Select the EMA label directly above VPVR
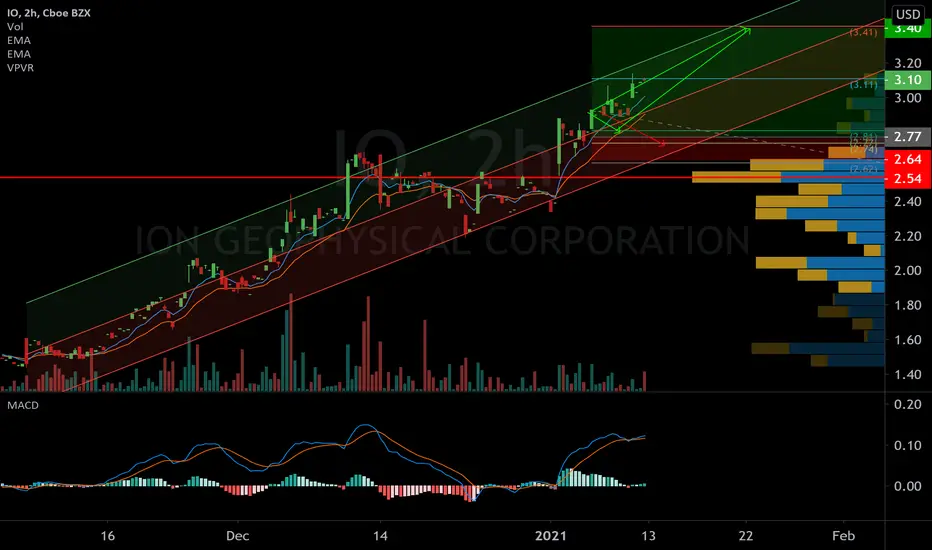Image resolution: width=932 pixels, height=550 pixels. 19,54
